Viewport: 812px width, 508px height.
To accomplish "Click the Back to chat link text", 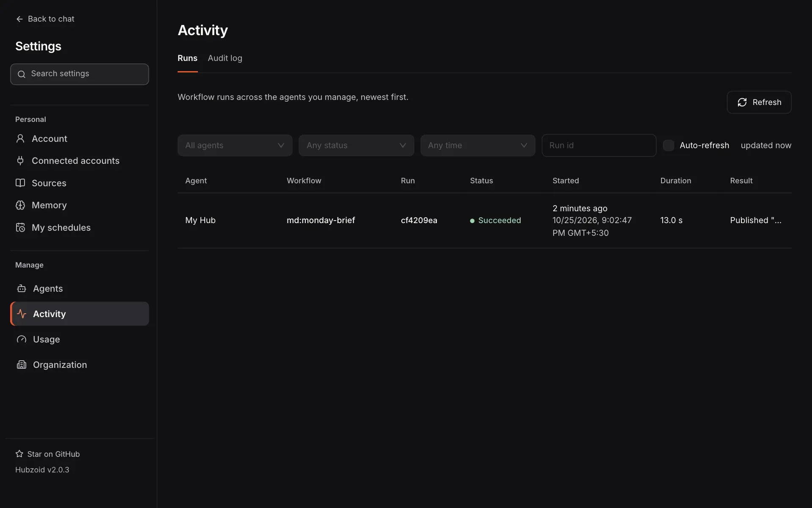I will pyautogui.click(x=51, y=19).
